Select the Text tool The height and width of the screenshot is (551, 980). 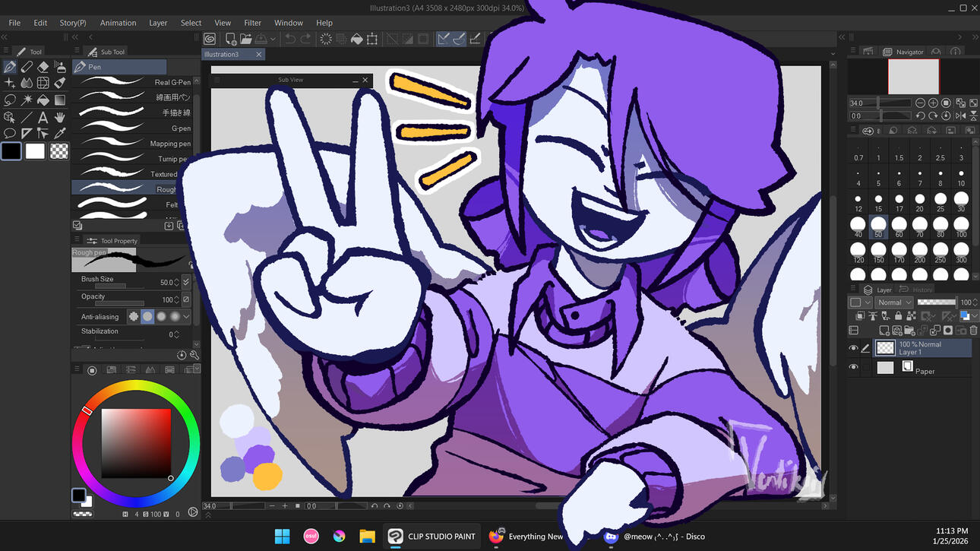coord(43,117)
